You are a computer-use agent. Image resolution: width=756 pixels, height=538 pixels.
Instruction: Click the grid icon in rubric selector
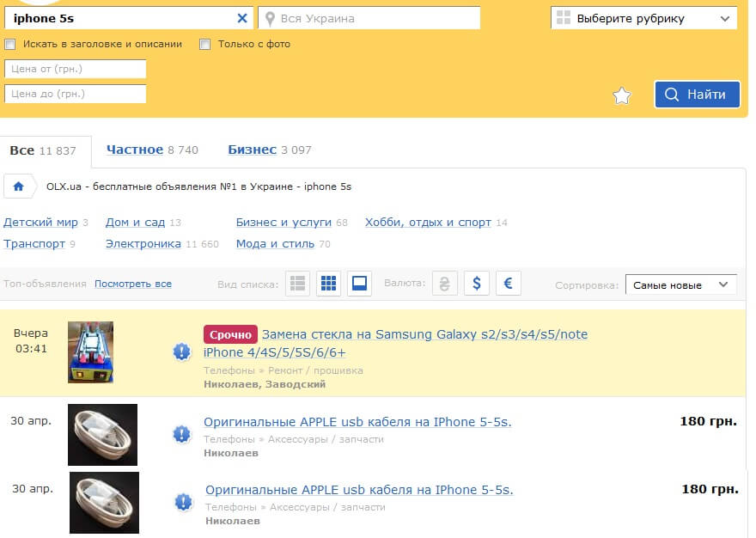(x=564, y=18)
